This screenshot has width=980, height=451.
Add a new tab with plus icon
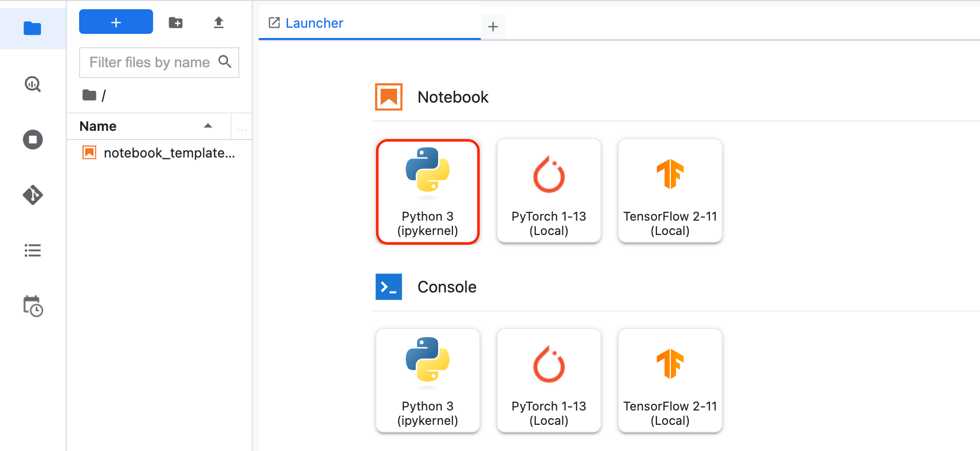493,27
